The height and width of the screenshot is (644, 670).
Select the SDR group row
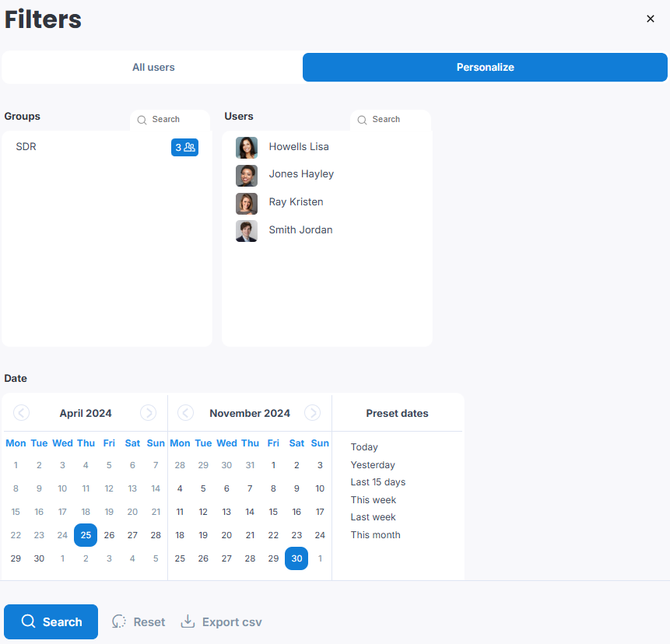[107, 147]
